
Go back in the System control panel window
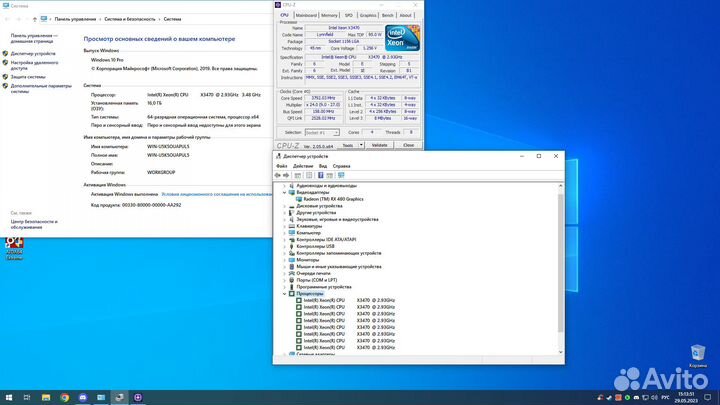click(7, 19)
